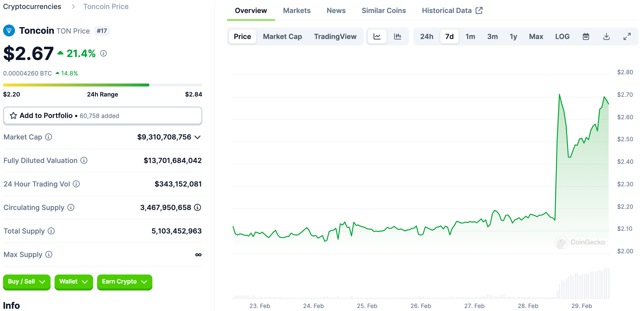Viewport: 644px width, 311px height.
Task: Expand chart to fullscreen
Action: [x=627, y=36]
